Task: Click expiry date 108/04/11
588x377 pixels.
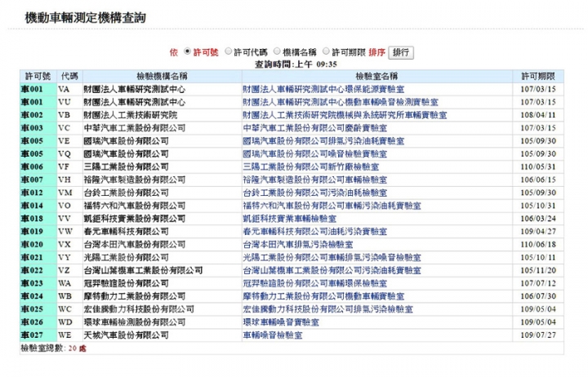Action: pos(538,115)
